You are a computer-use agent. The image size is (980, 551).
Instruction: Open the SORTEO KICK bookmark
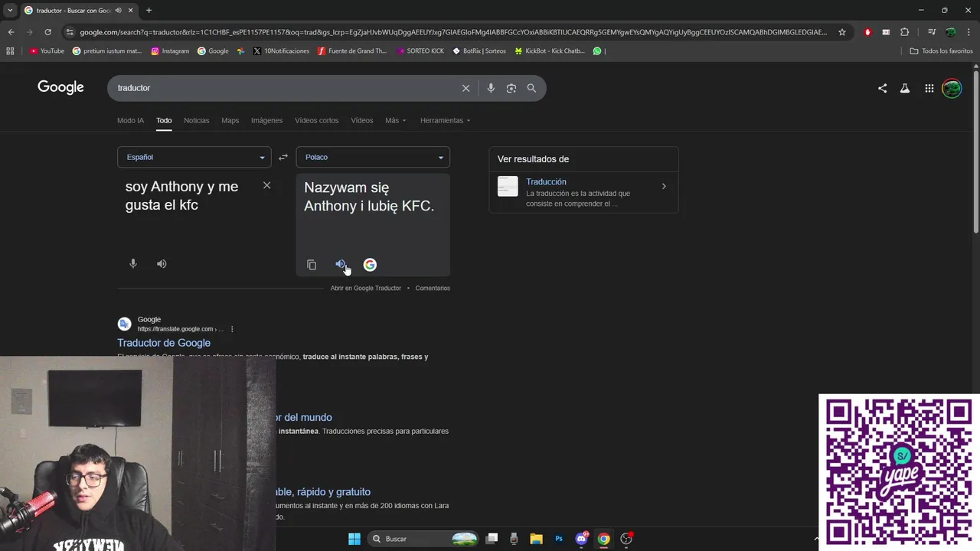pyautogui.click(x=420, y=51)
